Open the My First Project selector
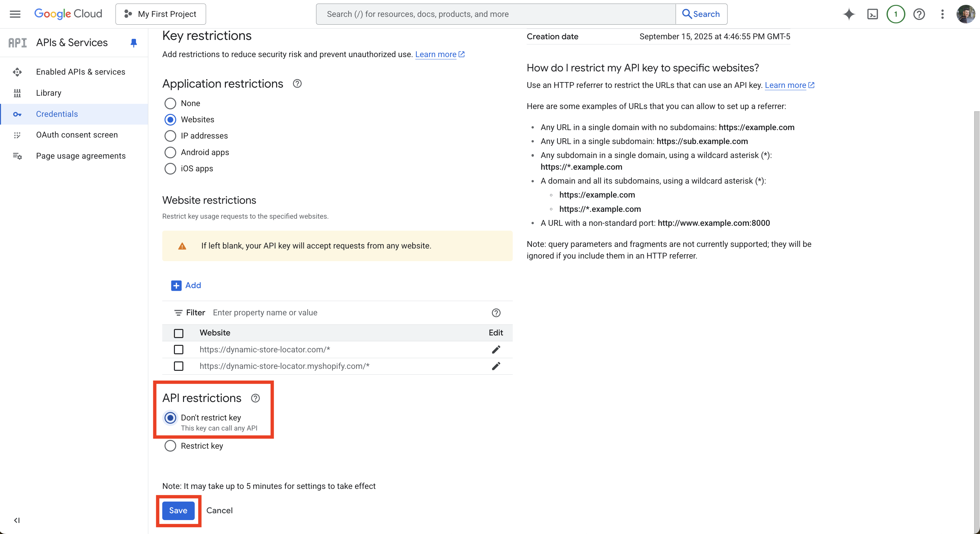 [x=161, y=14]
